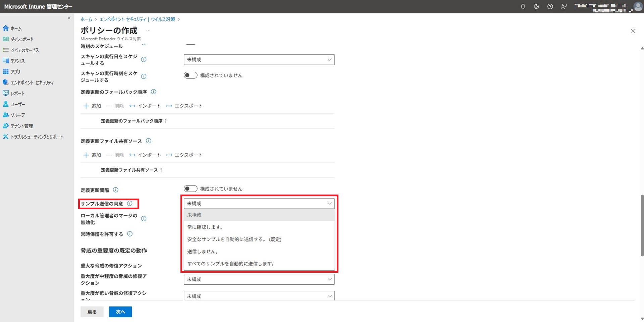
Task: Toggle スキャンの実行時刻をスケジュールする switch
Action: [x=191, y=75]
